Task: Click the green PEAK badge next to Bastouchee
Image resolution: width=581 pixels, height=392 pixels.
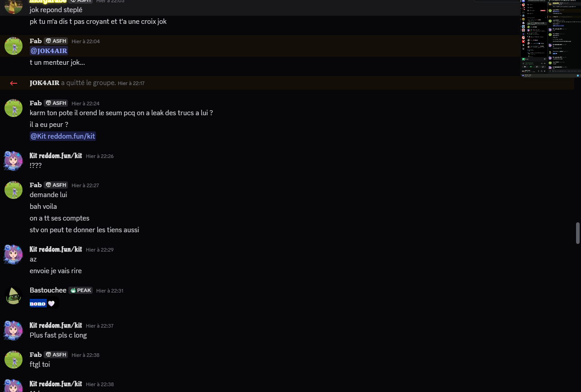Action: [x=80, y=290]
